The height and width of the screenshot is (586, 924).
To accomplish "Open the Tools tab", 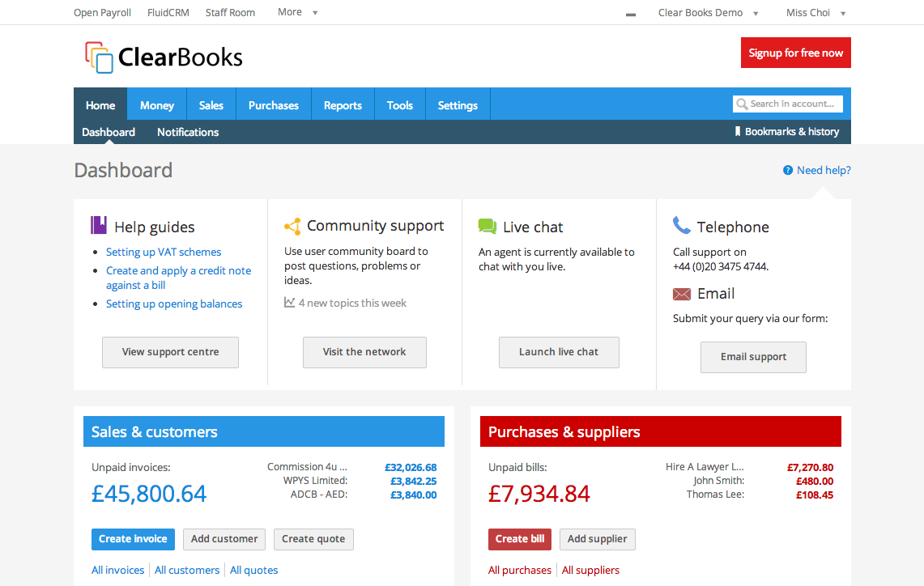I will (399, 105).
